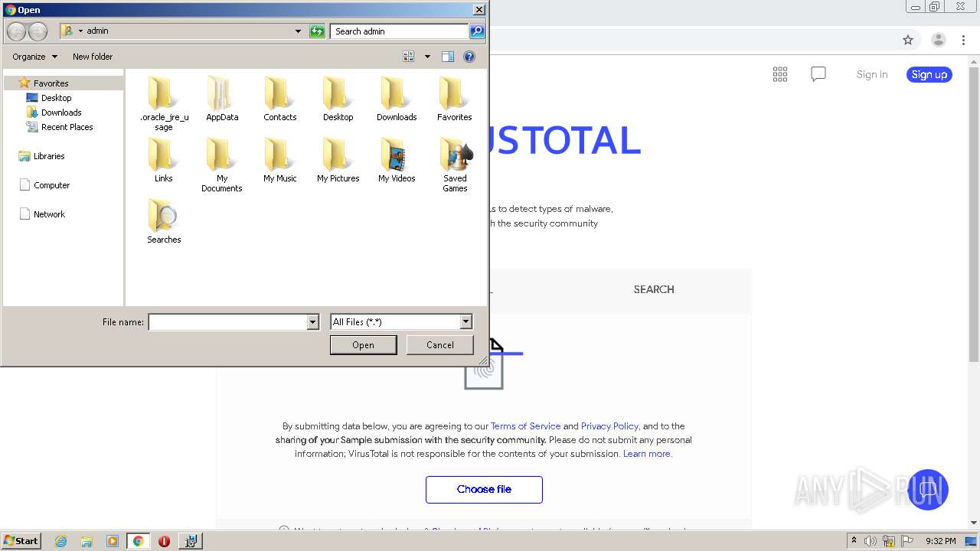Click the Search admin input box
The image size is (980, 551).
(x=399, y=31)
